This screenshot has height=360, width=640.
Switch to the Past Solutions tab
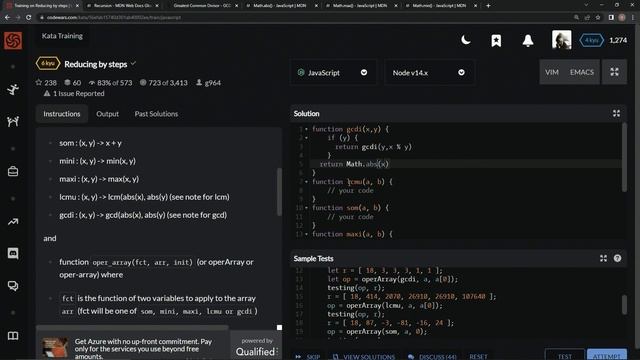[156, 114]
